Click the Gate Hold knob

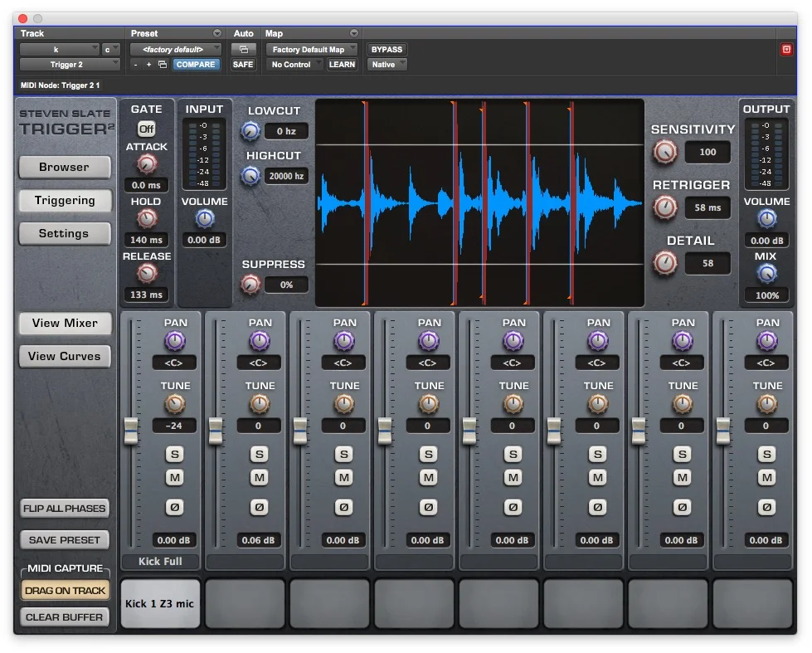pos(147,219)
